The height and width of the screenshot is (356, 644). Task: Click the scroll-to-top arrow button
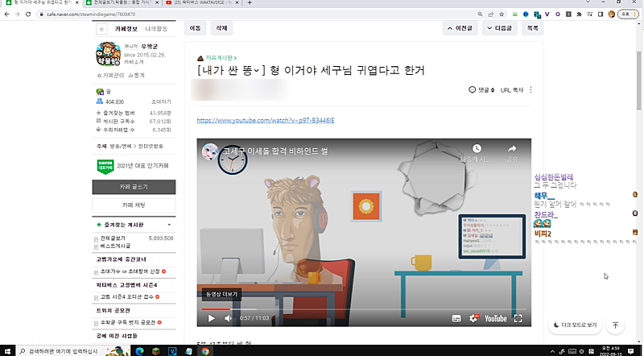[615, 325]
